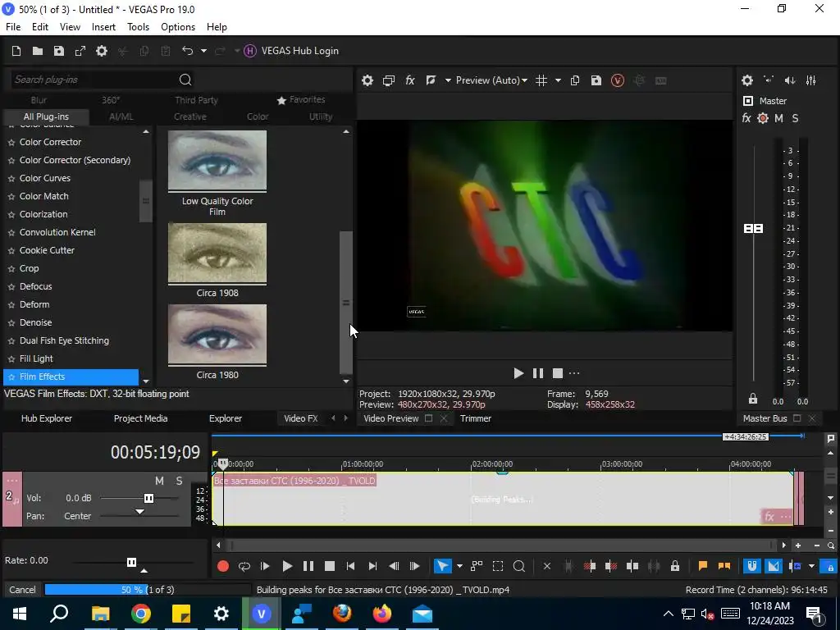Open the Preview (Auto) quality dropdown
This screenshot has height=630, width=840.
491,80
